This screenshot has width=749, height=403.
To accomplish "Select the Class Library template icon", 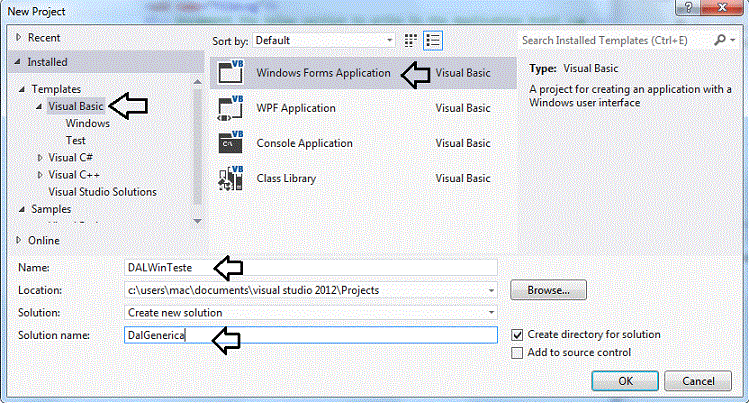I will point(231,178).
